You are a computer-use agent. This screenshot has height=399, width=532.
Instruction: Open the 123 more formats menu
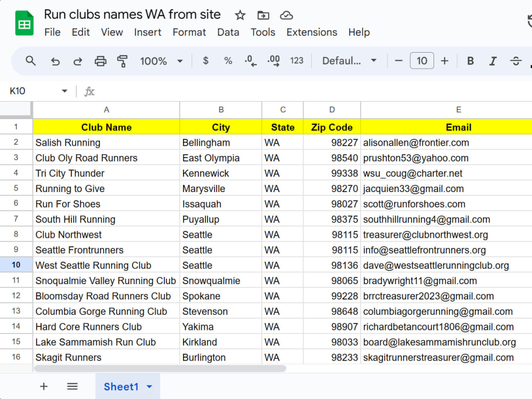click(296, 61)
